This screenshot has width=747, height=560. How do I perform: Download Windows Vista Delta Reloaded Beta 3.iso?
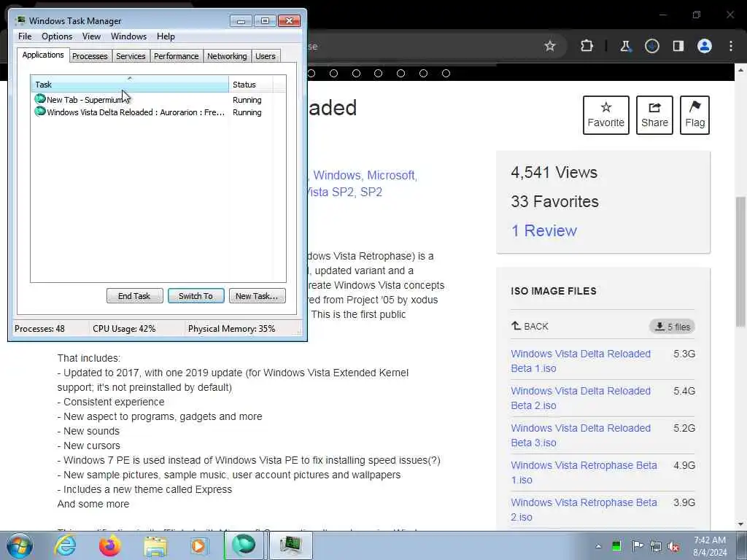pyautogui.click(x=581, y=435)
